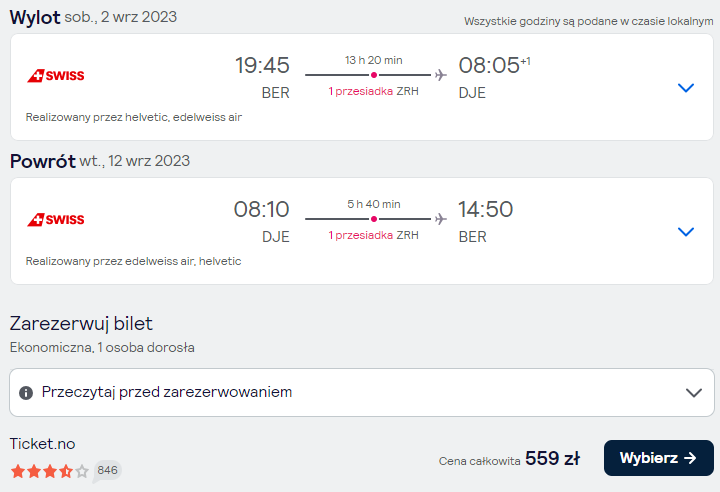Click the outbound 1 przesiadka ZRH label
720x492 pixels.
[373, 91]
